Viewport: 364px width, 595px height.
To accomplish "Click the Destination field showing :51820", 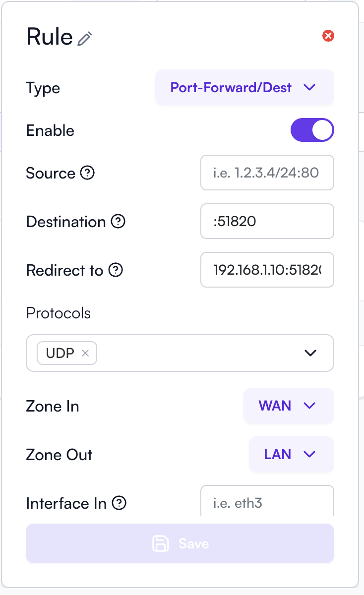I will pyautogui.click(x=267, y=221).
